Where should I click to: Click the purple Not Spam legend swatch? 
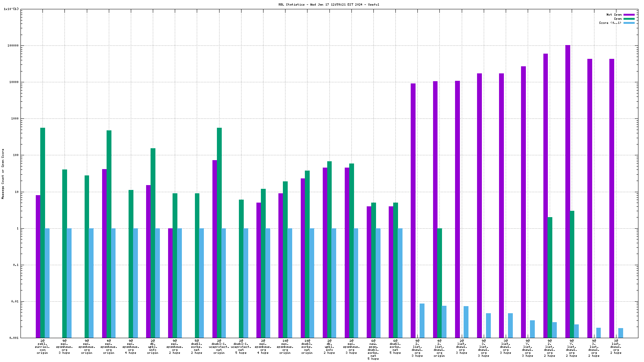629,15
